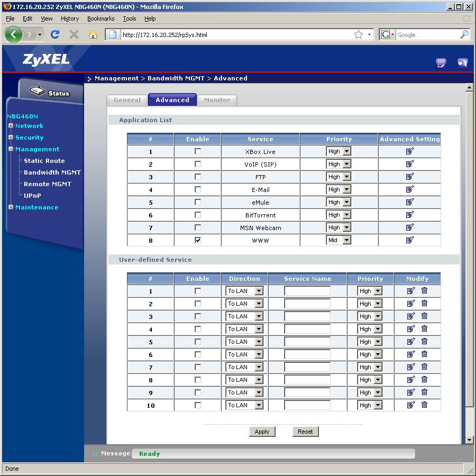Edit advanced setting for E-Mail service
The width and height of the screenshot is (476, 476).
tap(410, 189)
